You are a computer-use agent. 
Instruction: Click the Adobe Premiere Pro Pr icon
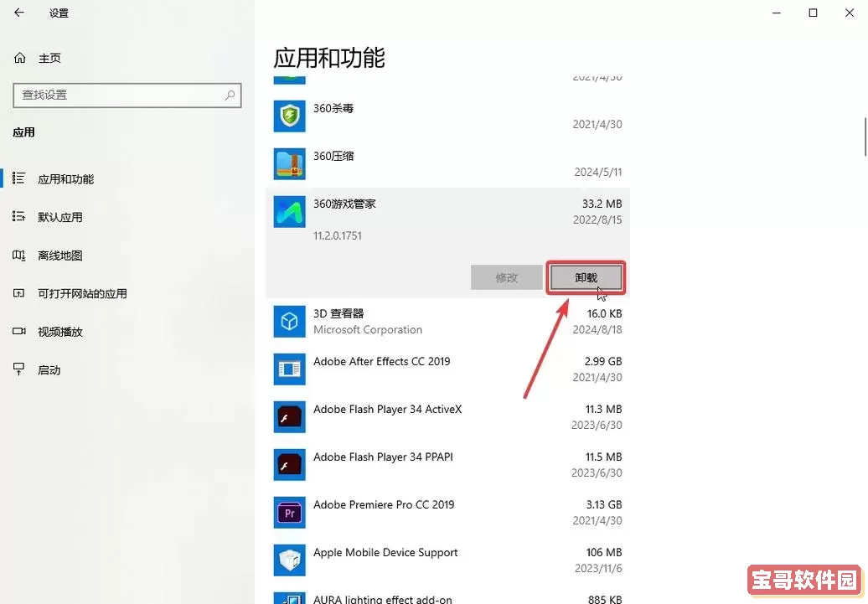tap(290, 513)
